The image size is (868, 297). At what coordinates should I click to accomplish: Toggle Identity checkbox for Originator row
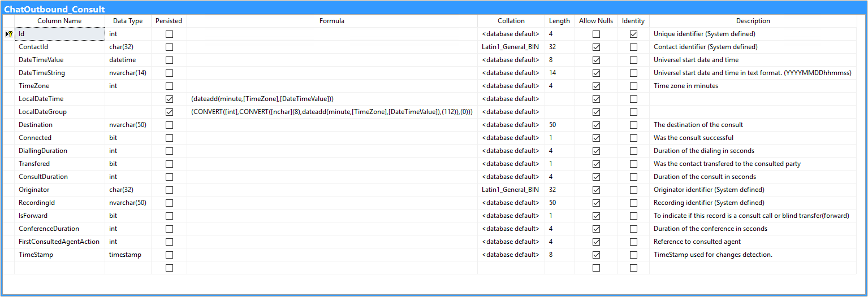[633, 190]
